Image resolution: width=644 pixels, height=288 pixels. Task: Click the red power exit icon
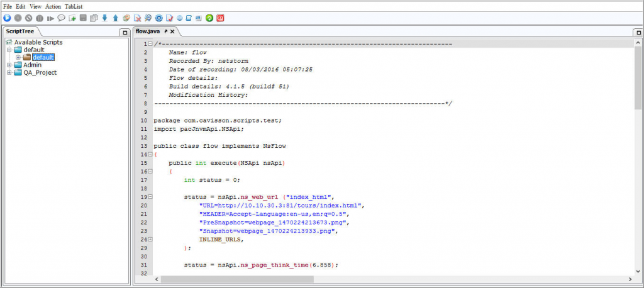click(x=221, y=18)
